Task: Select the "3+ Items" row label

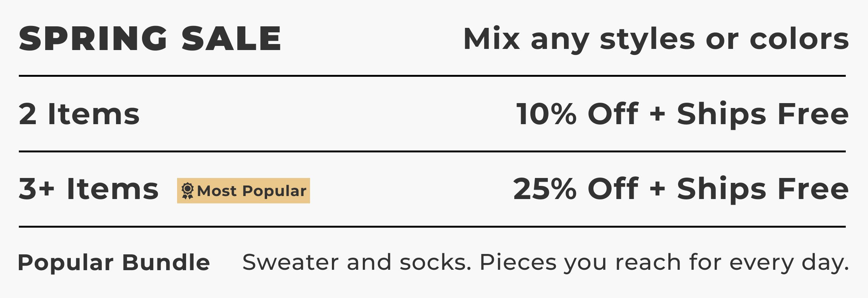Action: point(89,189)
